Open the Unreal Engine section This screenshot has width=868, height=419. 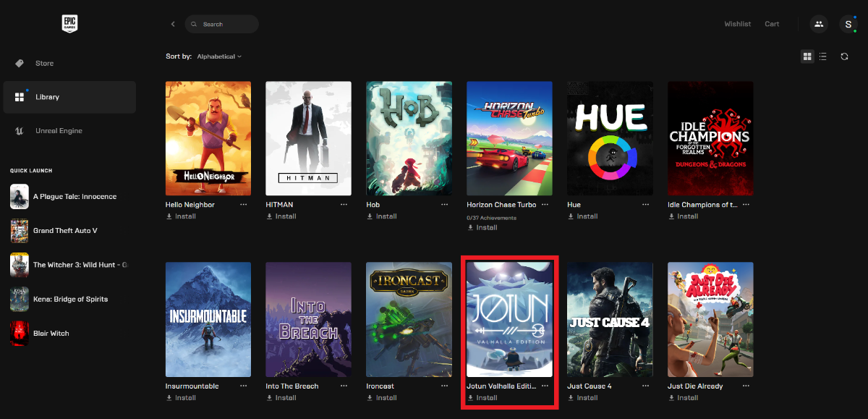pos(69,131)
